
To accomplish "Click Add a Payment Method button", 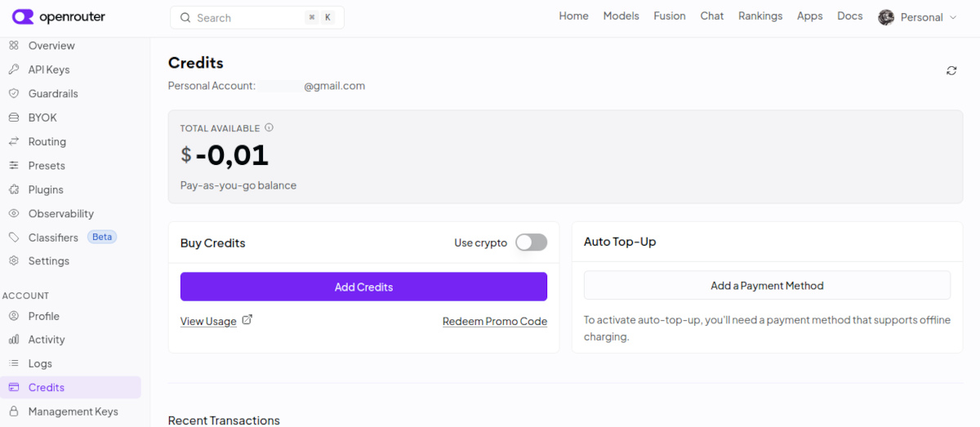I will (767, 286).
